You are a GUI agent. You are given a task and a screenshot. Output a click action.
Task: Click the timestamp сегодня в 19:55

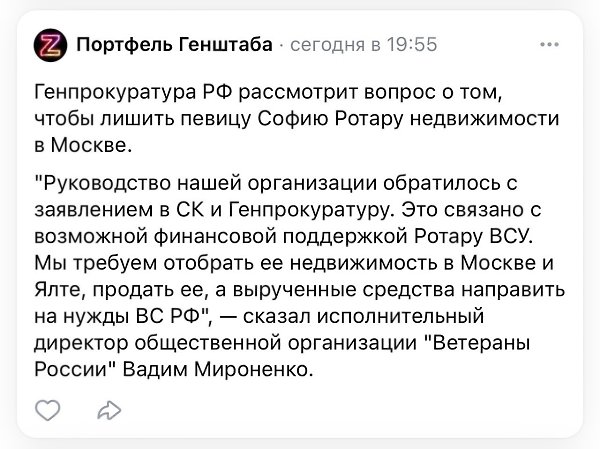[364, 45]
